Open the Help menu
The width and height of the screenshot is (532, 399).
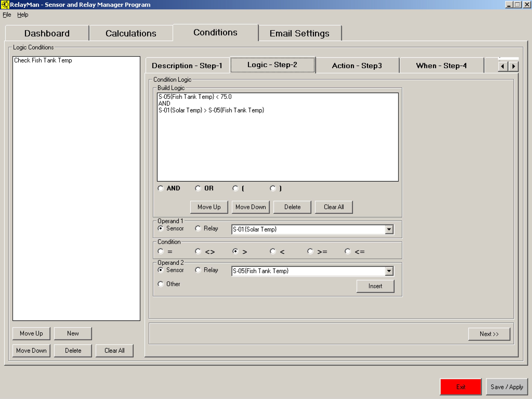pos(23,15)
